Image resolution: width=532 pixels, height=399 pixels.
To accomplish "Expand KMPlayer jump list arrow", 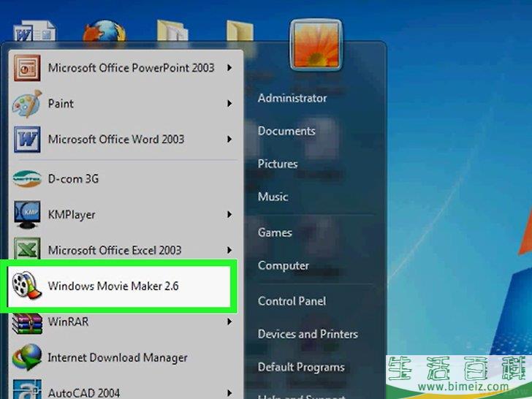I will click(x=229, y=214).
